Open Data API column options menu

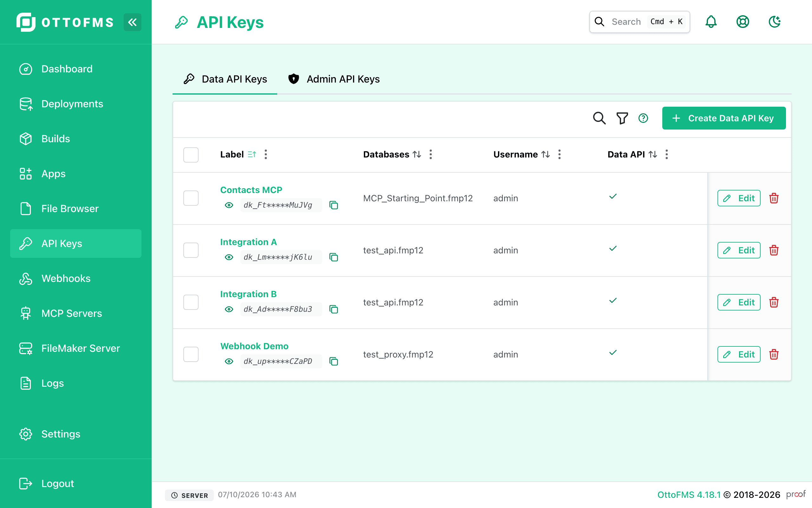click(x=667, y=154)
